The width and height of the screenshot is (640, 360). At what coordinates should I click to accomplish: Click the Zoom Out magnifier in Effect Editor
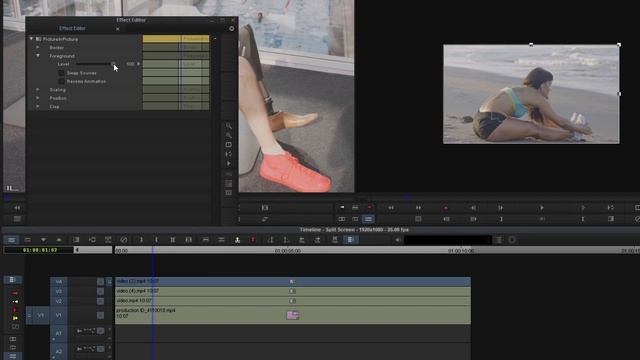click(229, 135)
